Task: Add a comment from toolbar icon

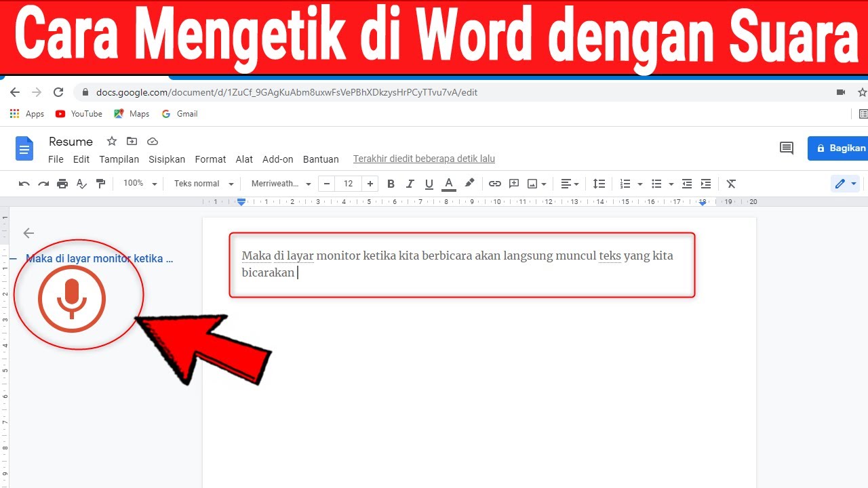Action: pyautogui.click(x=514, y=184)
